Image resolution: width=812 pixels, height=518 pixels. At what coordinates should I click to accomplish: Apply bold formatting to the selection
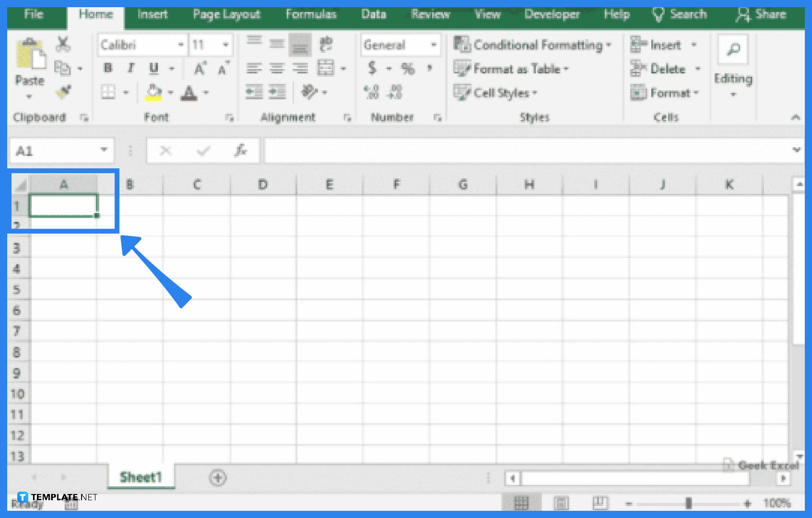[107, 68]
